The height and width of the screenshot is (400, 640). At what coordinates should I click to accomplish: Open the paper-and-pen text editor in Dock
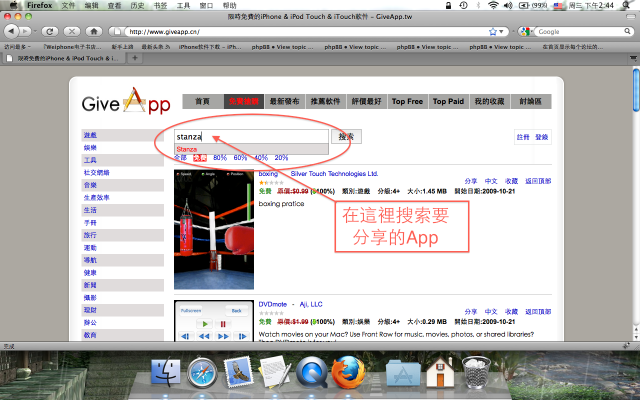276,371
